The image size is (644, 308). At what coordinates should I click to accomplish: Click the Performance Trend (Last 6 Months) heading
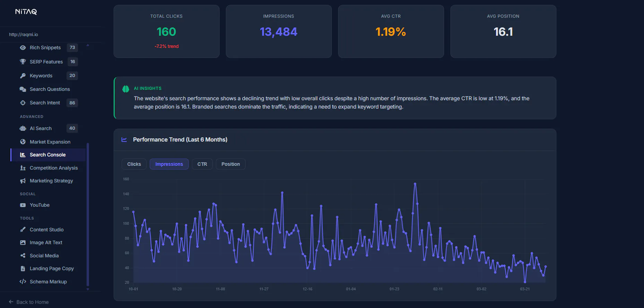coord(180,139)
